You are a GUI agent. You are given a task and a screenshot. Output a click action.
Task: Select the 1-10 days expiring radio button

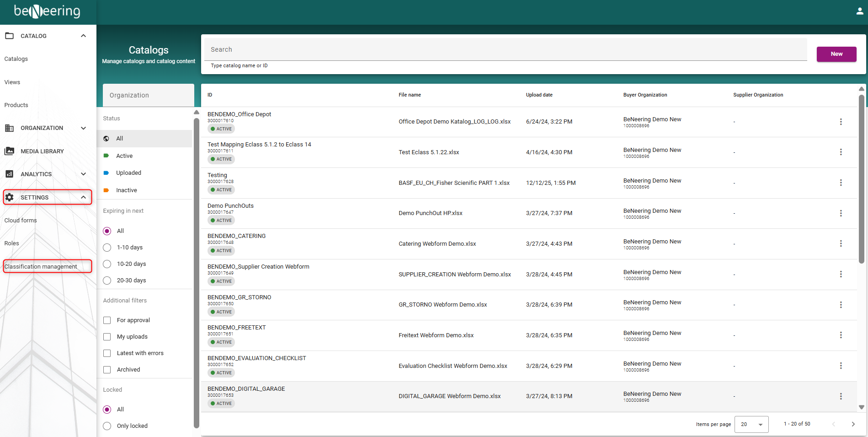107,248
